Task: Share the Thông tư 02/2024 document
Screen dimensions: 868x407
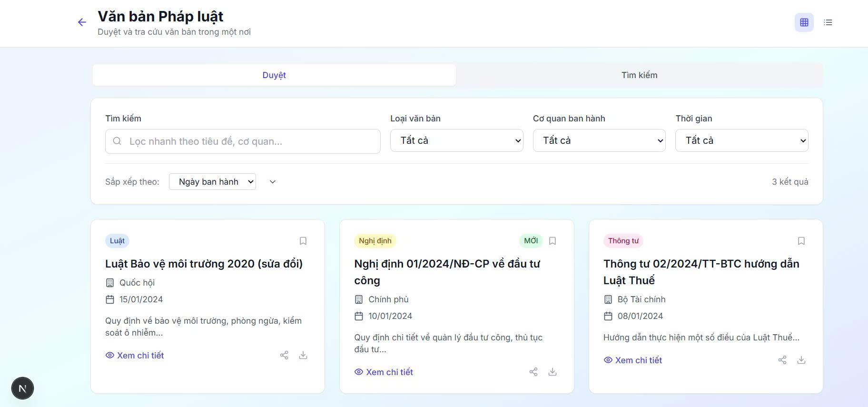Action: click(782, 360)
